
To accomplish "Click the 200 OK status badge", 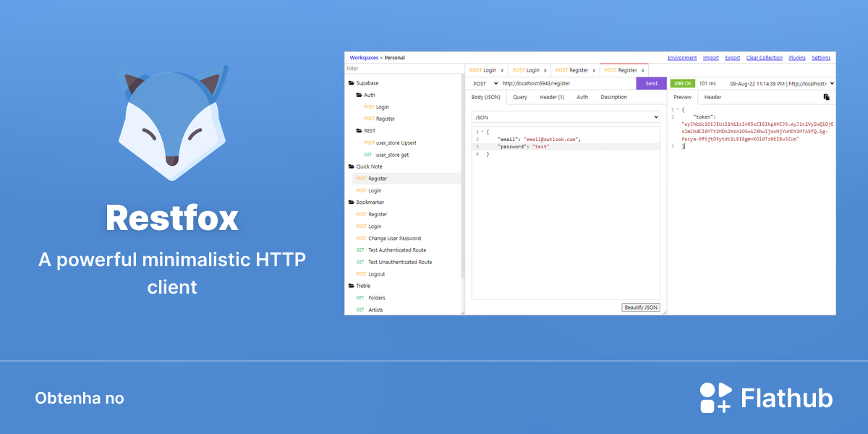I will (x=683, y=84).
